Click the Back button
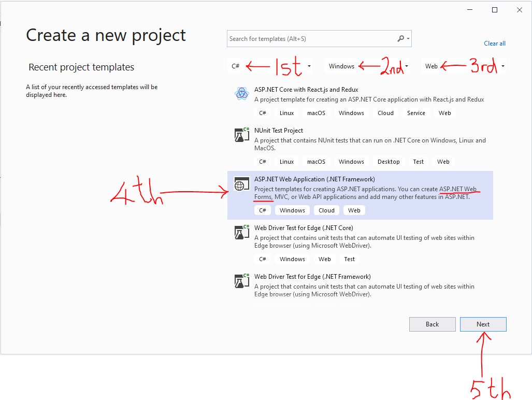 [x=432, y=324]
